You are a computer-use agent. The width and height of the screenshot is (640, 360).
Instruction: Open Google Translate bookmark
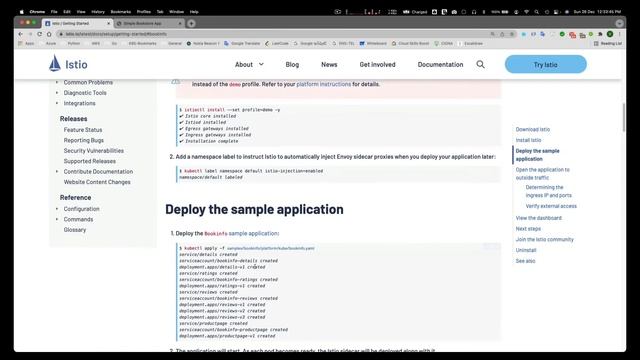click(x=242, y=43)
